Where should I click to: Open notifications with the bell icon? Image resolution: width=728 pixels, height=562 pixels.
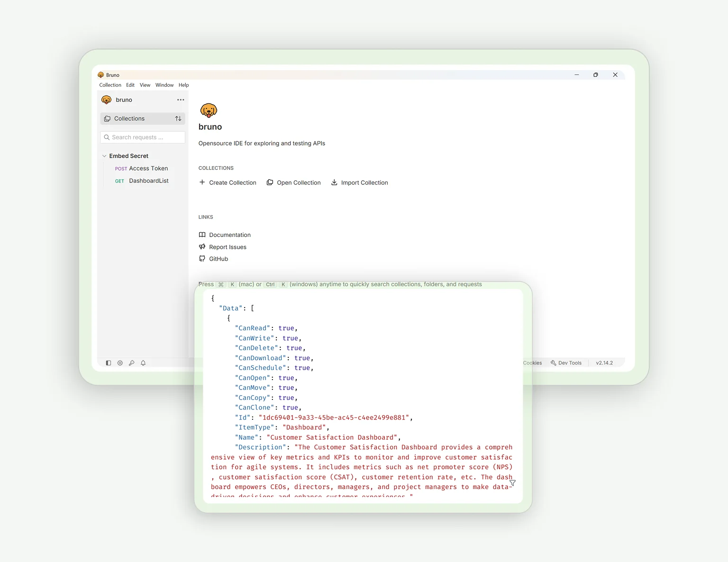pos(143,363)
